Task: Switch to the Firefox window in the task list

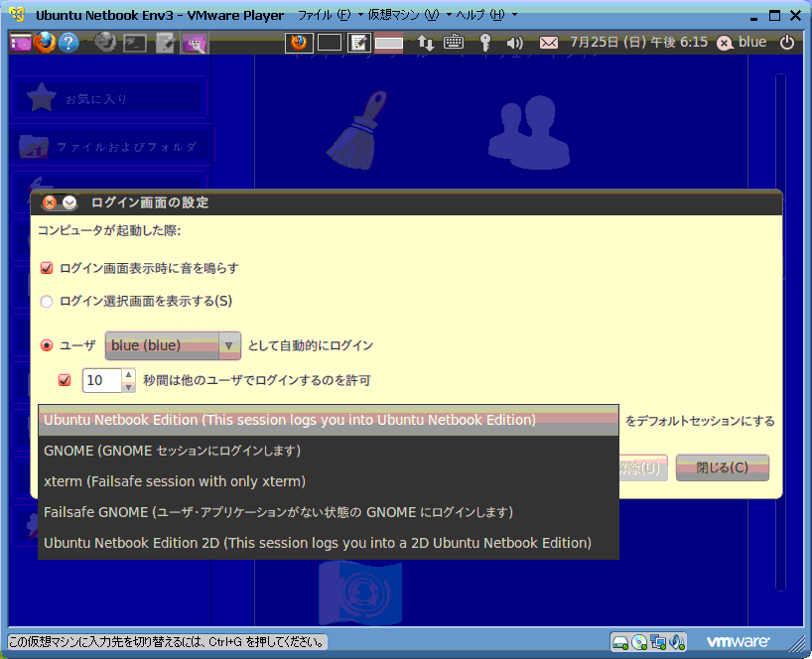Action: 299,43
